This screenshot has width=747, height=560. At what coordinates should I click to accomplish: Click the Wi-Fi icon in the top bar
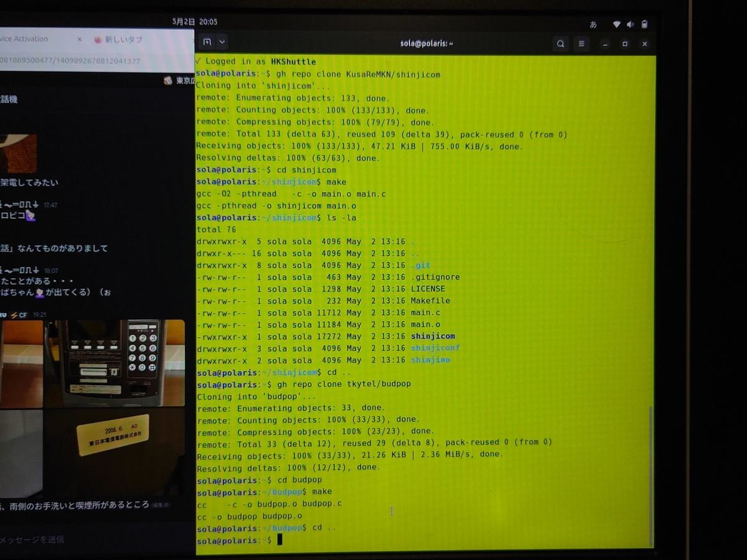point(617,24)
